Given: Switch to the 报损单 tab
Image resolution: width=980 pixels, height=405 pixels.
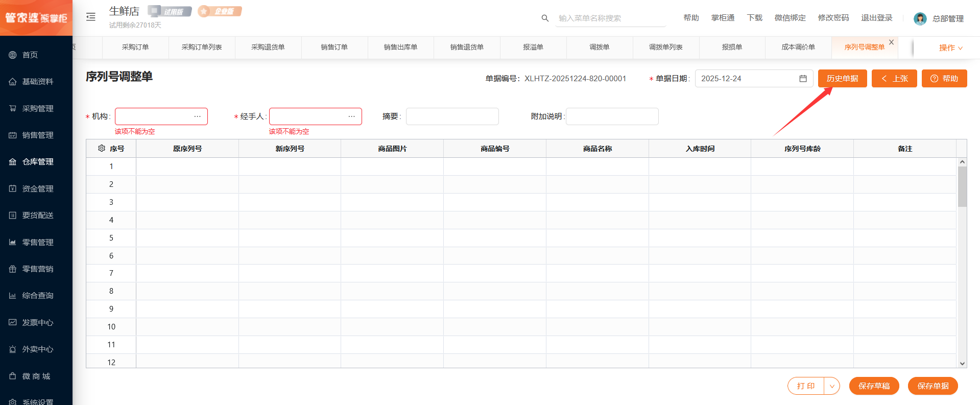Looking at the screenshot, I should coord(732,47).
